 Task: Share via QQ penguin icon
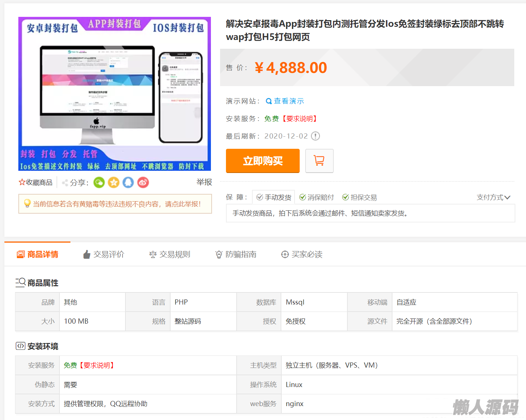[128, 183]
